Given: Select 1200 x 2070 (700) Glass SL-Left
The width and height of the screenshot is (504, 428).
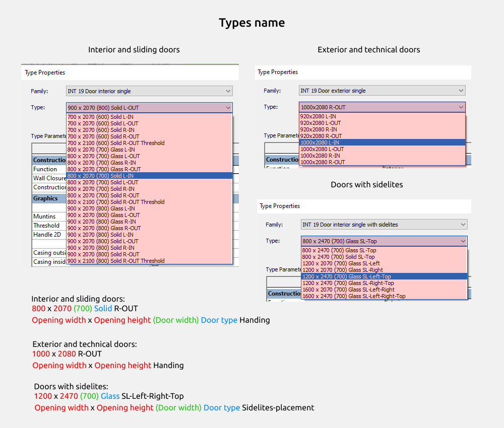Looking at the screenshot, I should click(x=384, y=263).
